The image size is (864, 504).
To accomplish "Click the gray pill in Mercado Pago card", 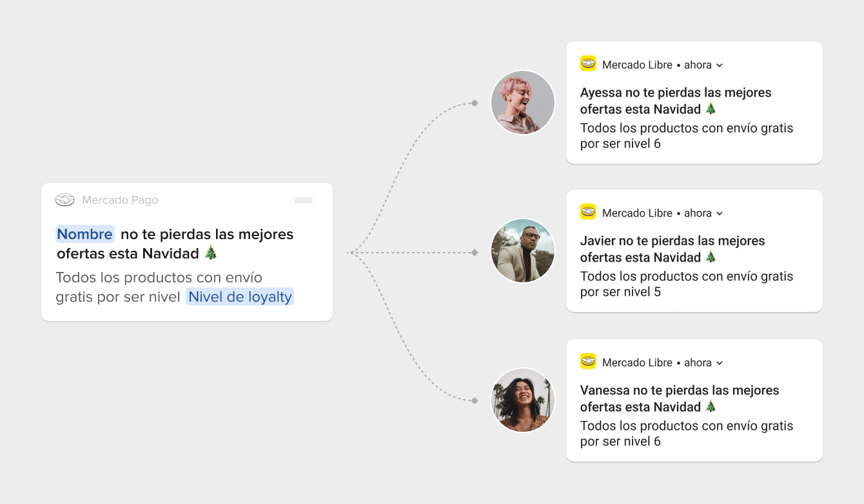I will [304, 200].
